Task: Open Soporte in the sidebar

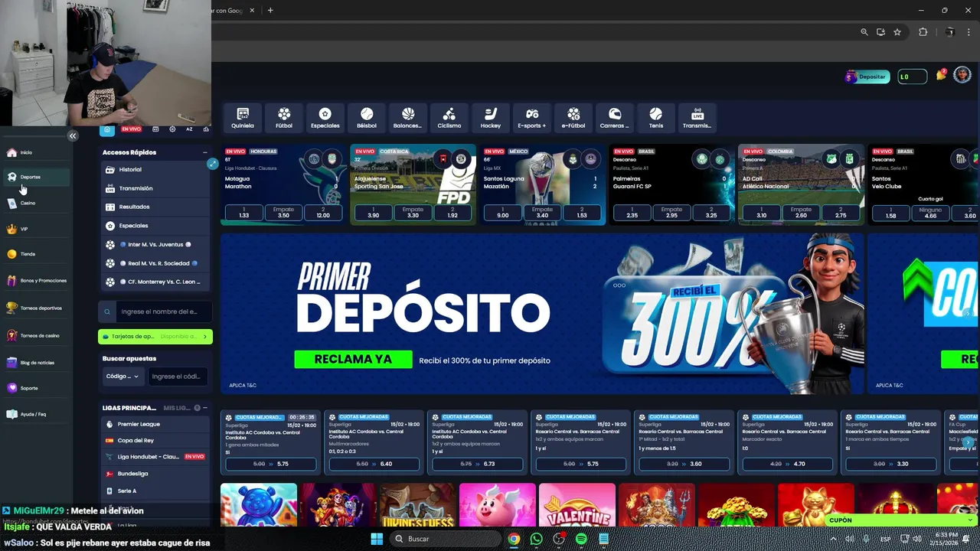Action: [28, 388]
